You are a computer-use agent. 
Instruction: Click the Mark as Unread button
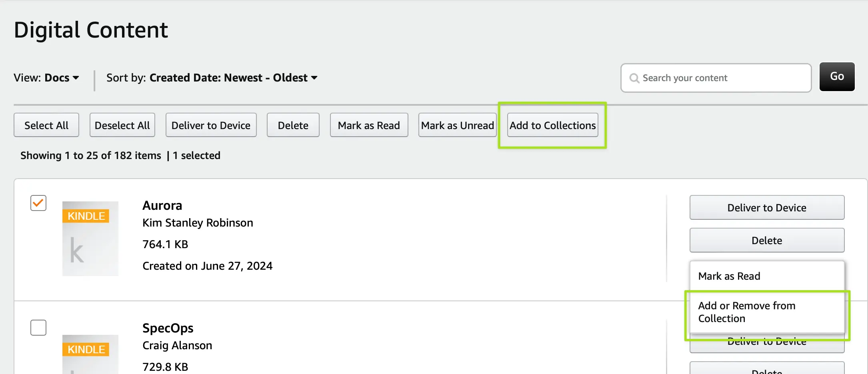point(457,125)
